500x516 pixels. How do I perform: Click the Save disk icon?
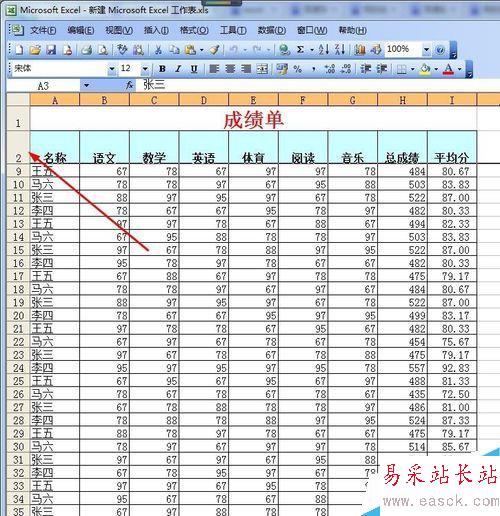[51, 50]
